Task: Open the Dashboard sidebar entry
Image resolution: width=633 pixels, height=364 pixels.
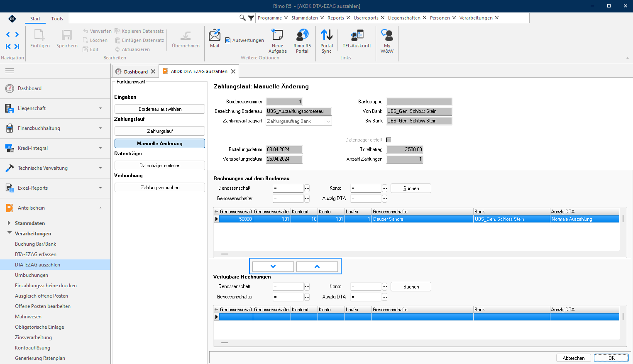Action: click(55, 88)
